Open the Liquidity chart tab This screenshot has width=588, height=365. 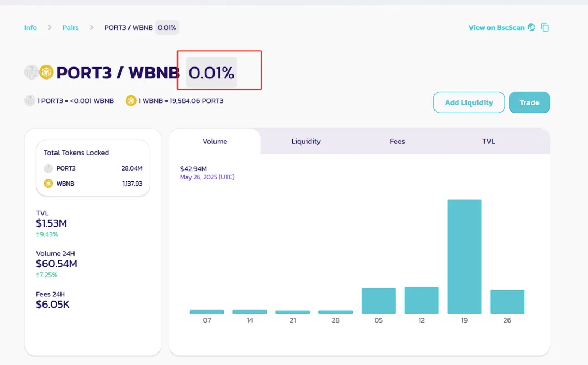pyautogui.click(x=306, y=142)
